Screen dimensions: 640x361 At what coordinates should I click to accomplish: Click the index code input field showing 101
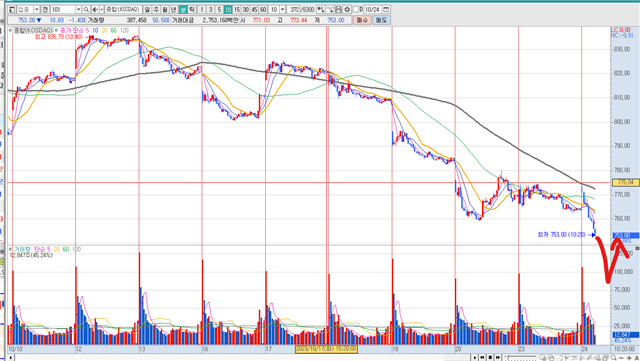63,9
